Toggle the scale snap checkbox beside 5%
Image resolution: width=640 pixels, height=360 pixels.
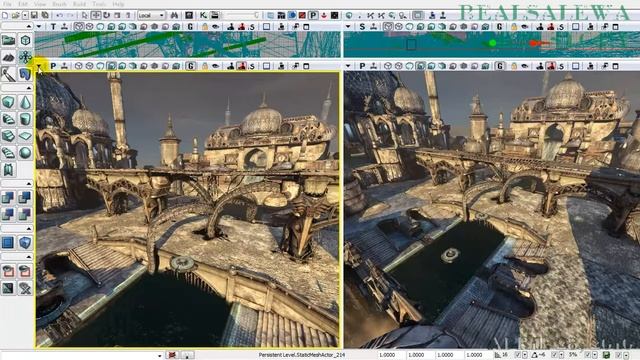587,355
